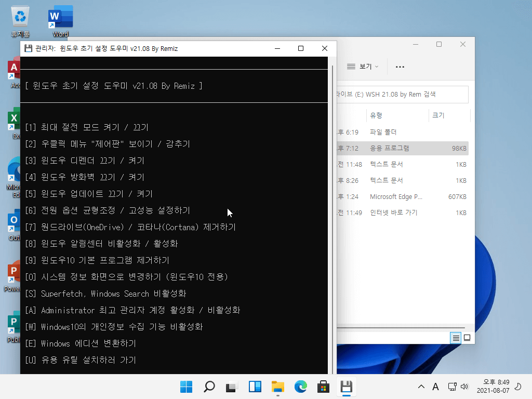Select the 텍스트 문서 row at 11:48
Viewport: 532px width, 399px height.
tap(403, 165)
